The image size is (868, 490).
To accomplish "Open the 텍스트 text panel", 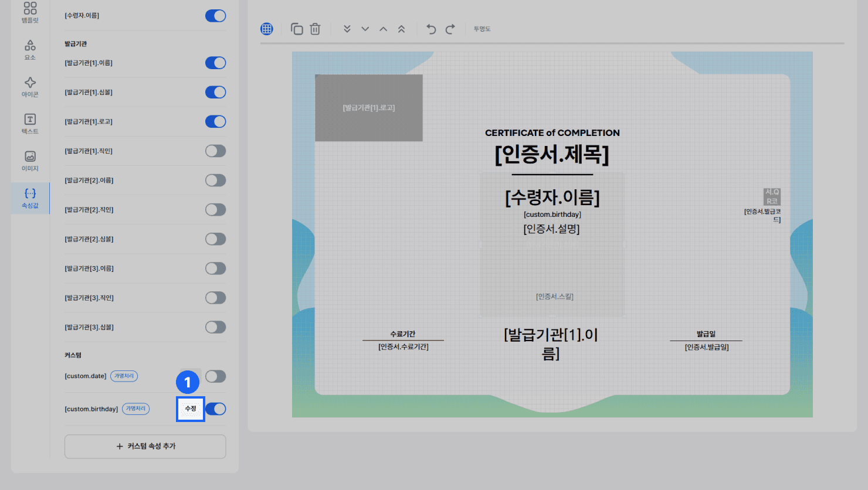I will click(30, 123).
